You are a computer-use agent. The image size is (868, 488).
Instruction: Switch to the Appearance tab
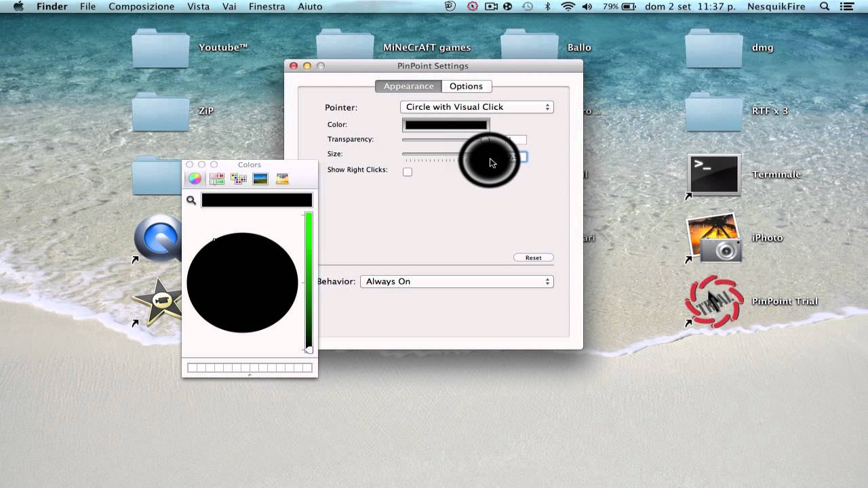[x=408, y=86]
